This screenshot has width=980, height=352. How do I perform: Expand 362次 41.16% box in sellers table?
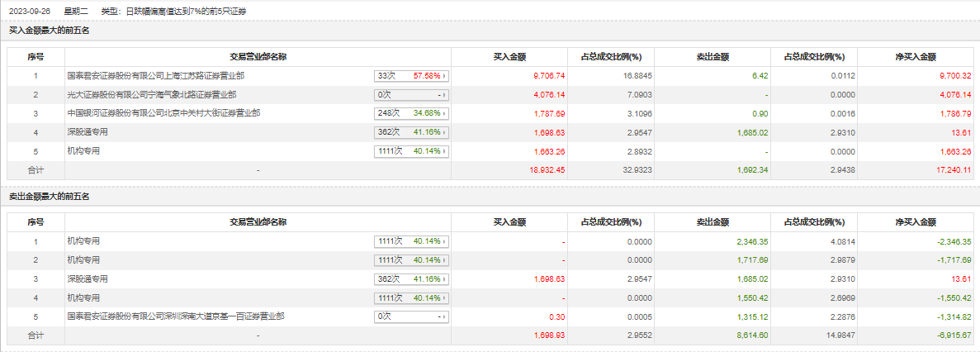tap(410, 278)
